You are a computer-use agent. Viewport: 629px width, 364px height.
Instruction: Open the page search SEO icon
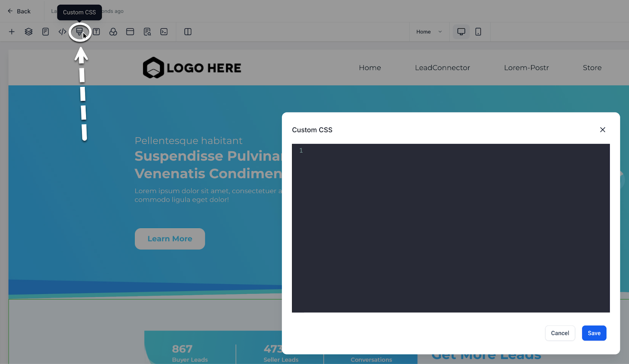point(147,32)
